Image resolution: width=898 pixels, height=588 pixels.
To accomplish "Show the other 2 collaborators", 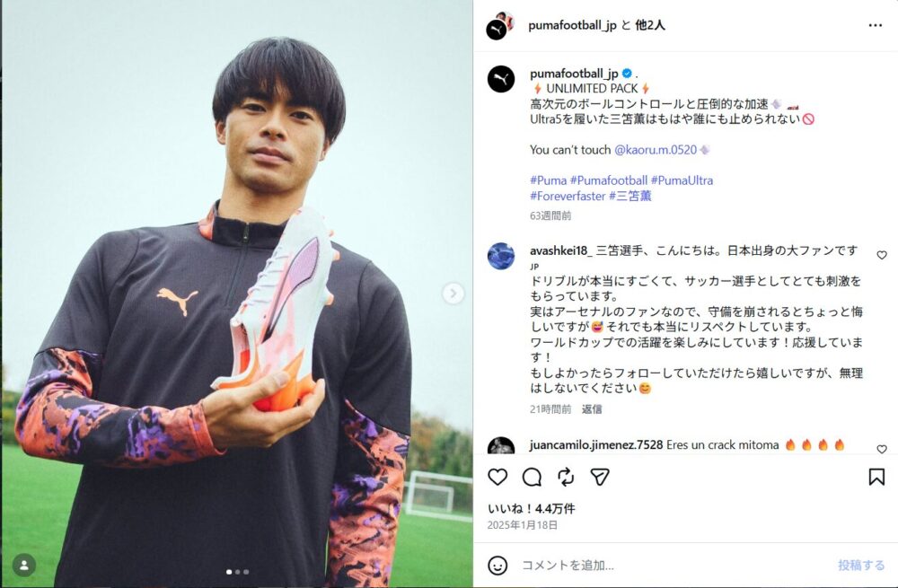I will click(650, 25).
